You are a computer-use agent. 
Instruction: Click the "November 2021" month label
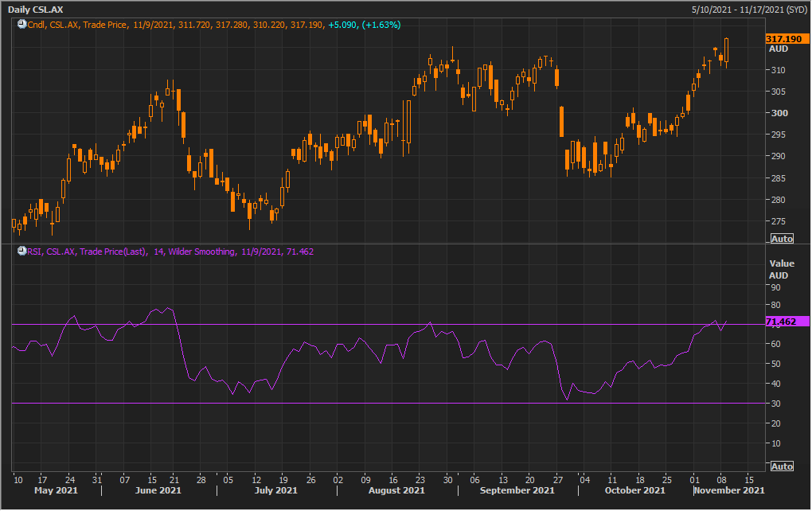[x=729, y=490]
